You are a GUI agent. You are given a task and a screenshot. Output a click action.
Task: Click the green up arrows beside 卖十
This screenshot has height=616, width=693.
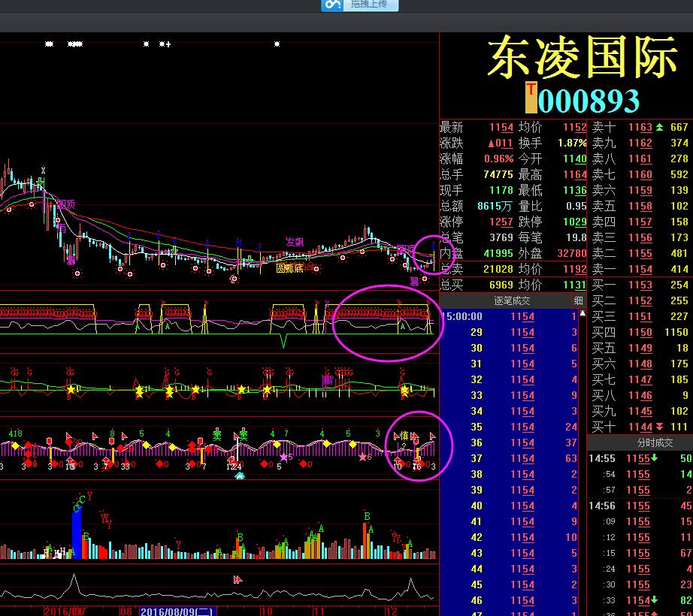click(659, 127)
